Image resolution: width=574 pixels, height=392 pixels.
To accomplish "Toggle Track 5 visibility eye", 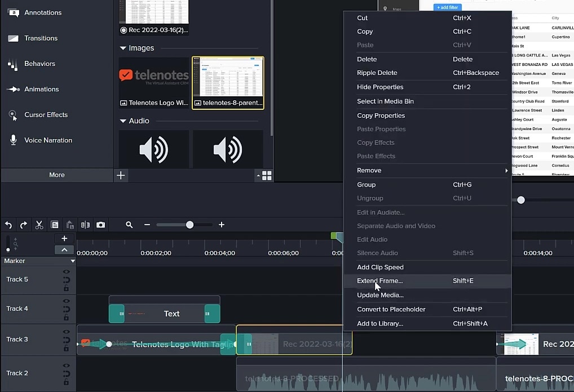I will pos(67,272).
